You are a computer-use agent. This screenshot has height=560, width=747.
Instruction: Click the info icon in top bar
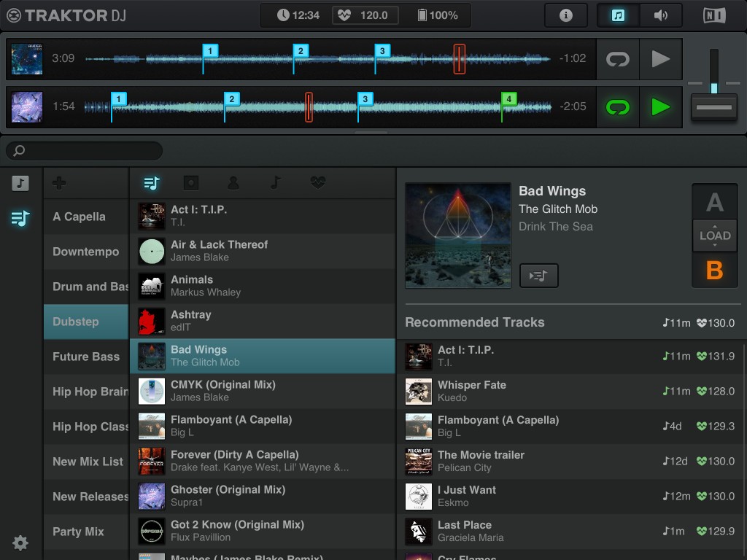pos(565,15)
